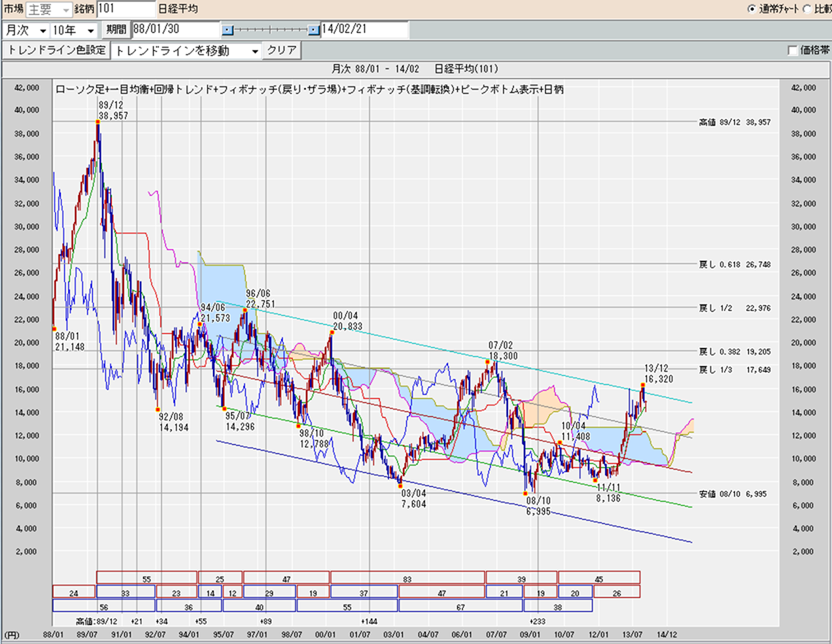Open the 10年 period length dropdown

(x=73, y=30)
